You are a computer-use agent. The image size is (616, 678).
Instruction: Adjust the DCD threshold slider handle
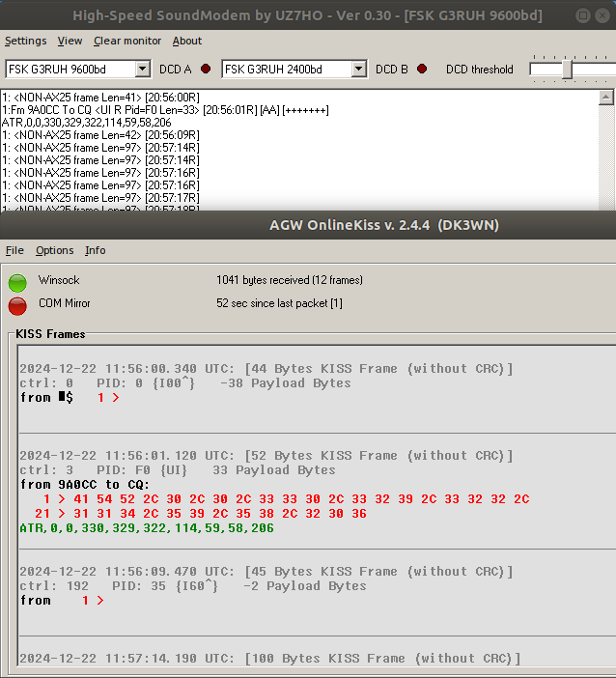[x=567, y=70]
